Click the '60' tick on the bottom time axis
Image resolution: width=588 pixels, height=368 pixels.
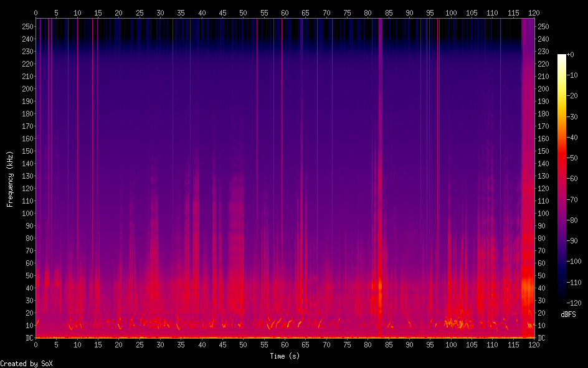[x=285, y=344]
